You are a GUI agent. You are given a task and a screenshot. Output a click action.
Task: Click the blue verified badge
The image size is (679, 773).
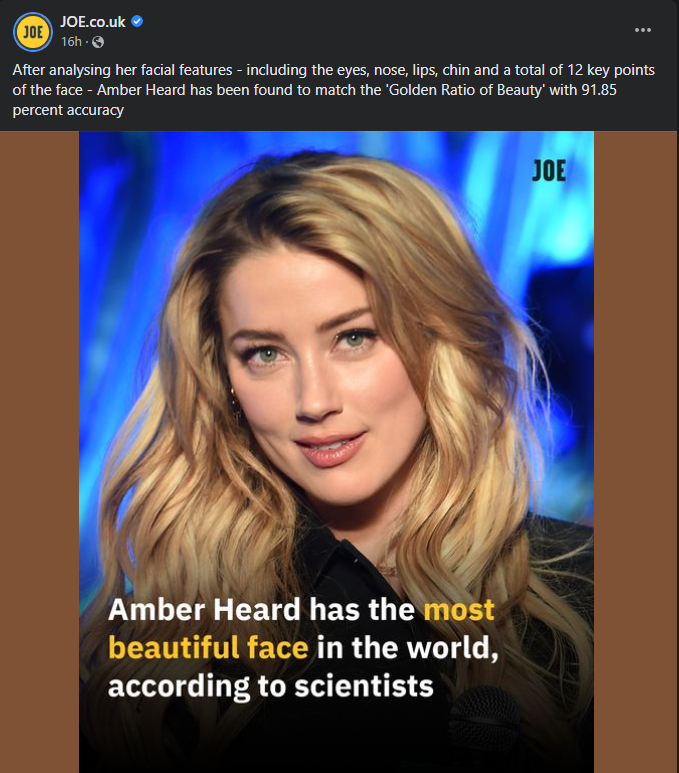click(x=137, y=21)
